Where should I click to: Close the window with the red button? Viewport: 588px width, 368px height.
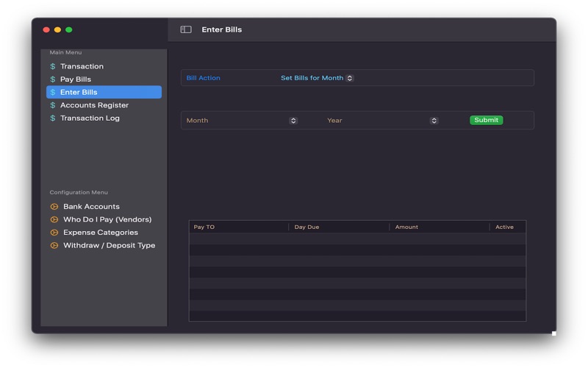pyautogui.click(x=46, y=29)
